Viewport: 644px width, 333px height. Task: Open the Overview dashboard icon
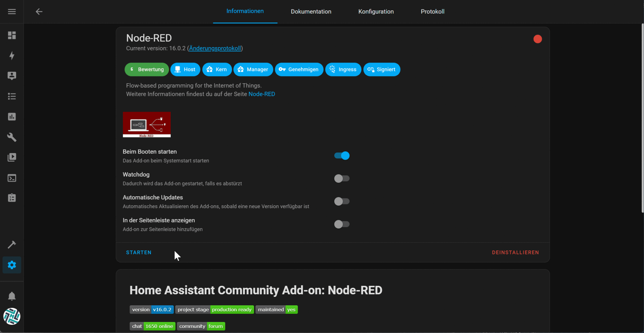[12, 35]
